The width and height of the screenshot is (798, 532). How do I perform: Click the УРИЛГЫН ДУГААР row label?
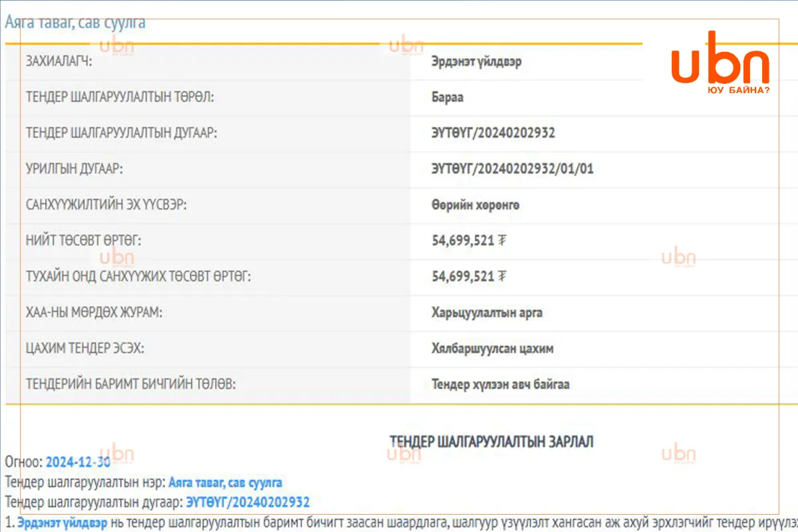click(x=74, y=169)
